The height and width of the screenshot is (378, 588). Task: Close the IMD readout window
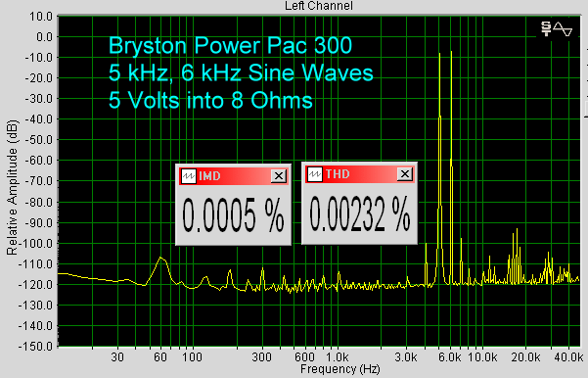coord(279,175)
